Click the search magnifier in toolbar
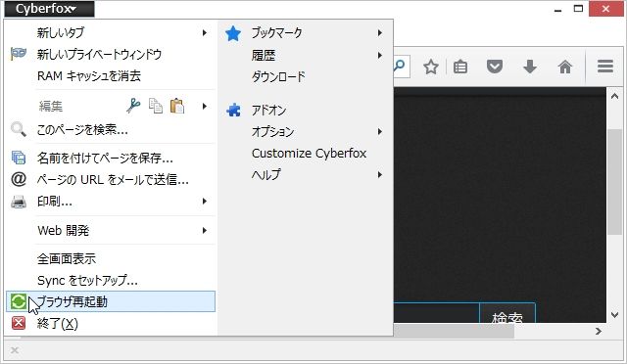This screenshot has height=364, width=627. tap(399, 66)
